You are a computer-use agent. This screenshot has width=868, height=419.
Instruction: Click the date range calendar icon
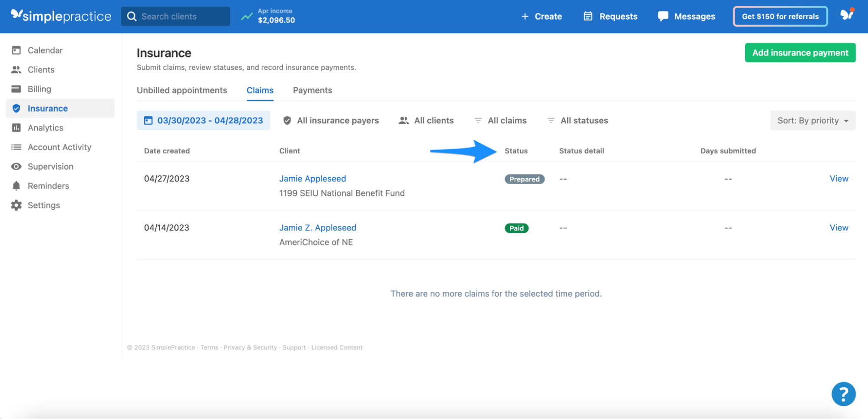(x=149, y=121)
